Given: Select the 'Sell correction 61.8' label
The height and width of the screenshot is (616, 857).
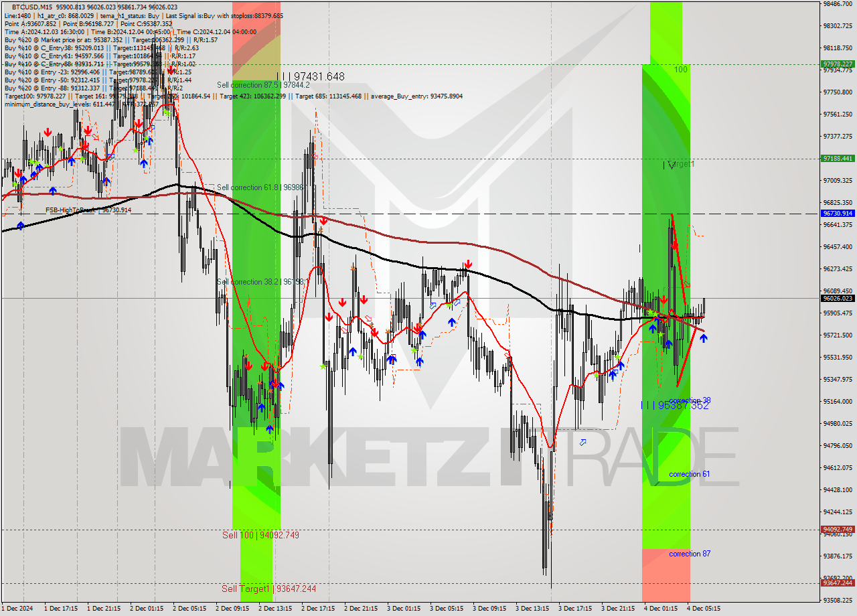Looking at the screenshot, I should coord(260,187).
